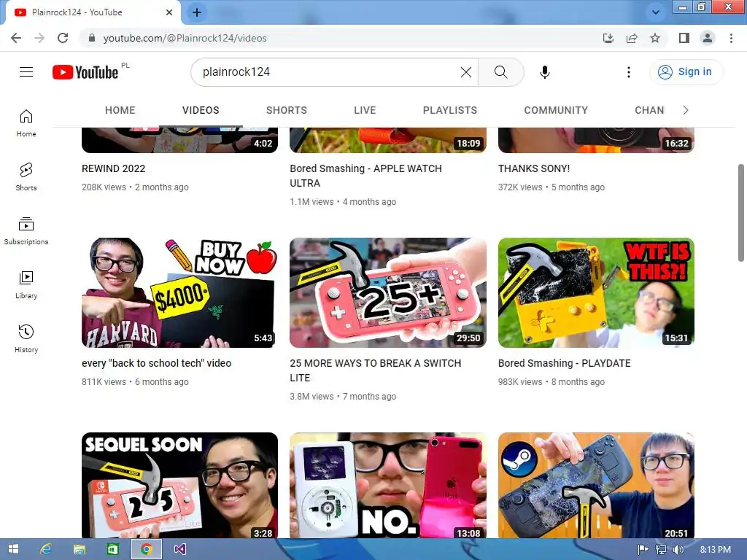
Task: View site info via the lock icon
Action: coord(92,38)
